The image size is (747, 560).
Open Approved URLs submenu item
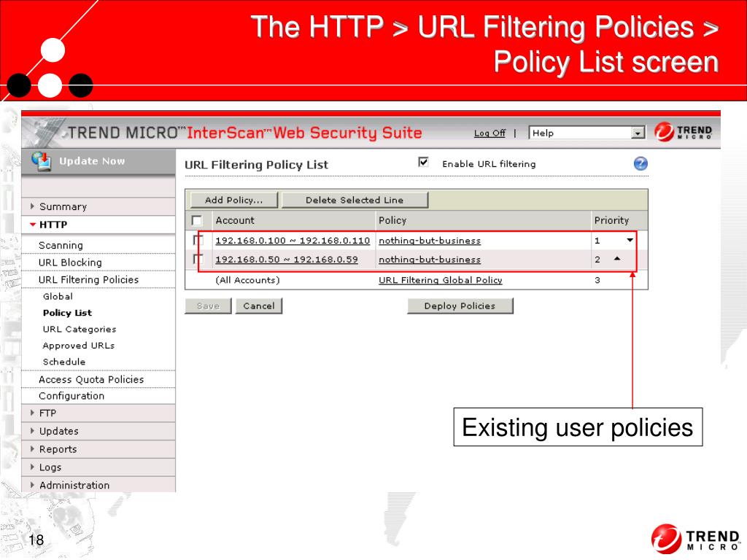point(79,345)
